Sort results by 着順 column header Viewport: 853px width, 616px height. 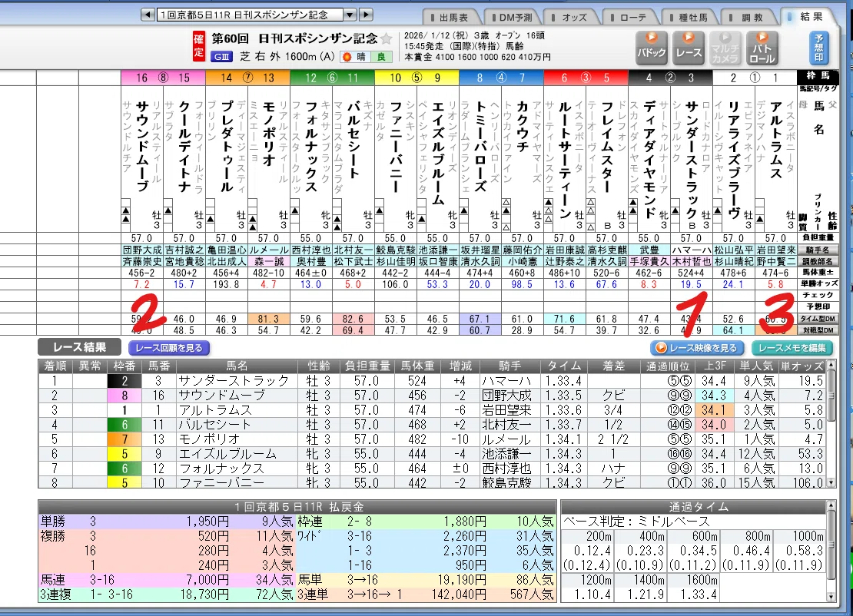(x=55, y=366)
